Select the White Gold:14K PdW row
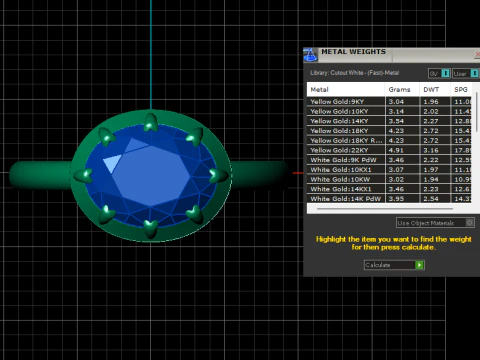This screenshot has height=360, width=480. tap(389, 198)
